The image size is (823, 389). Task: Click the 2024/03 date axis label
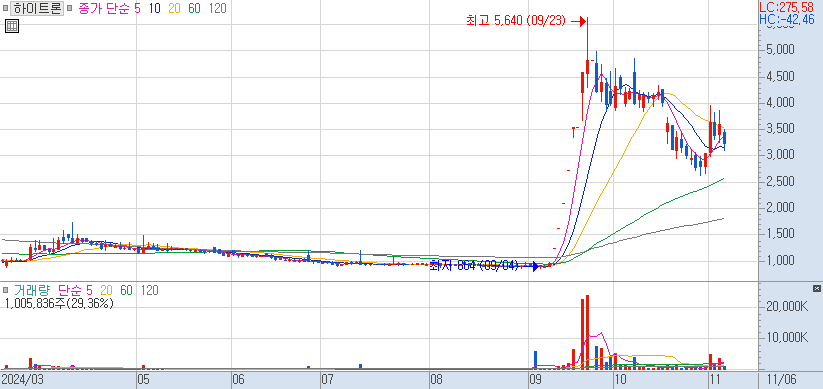[x=22, y=380]
